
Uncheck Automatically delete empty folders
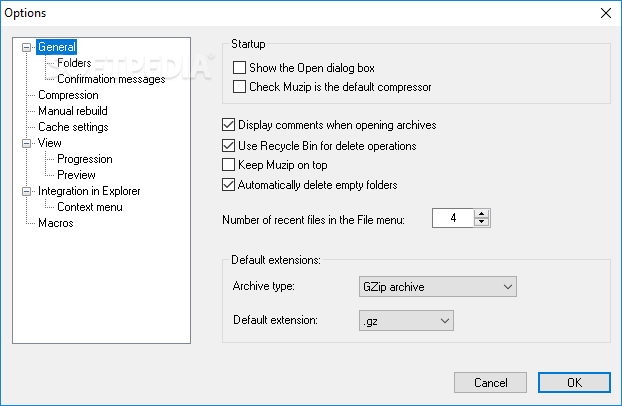point(228,185)
